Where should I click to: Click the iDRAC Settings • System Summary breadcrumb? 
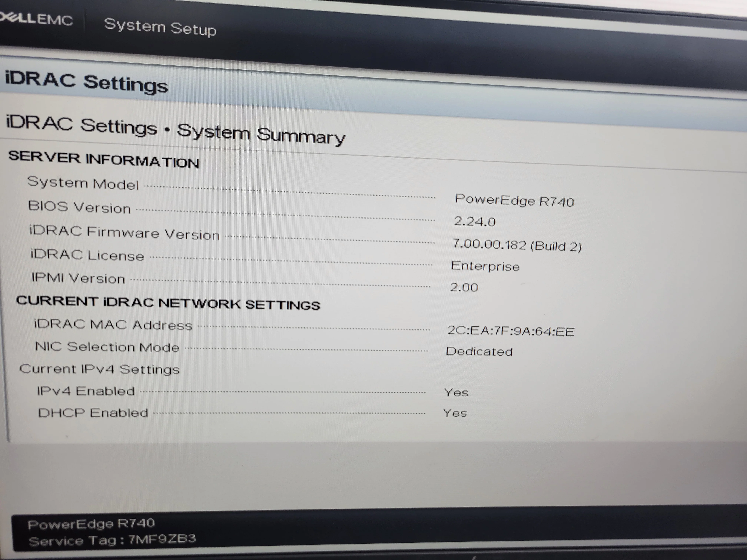click(x=176, y=130)
